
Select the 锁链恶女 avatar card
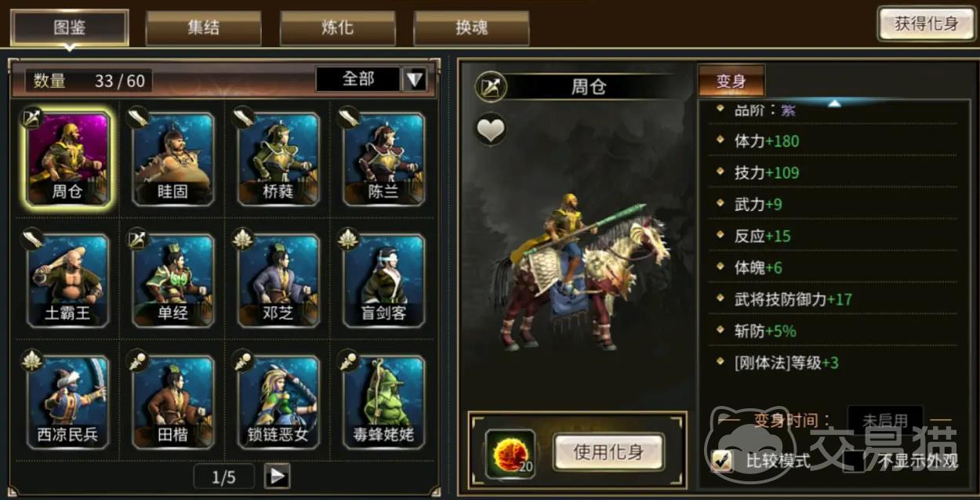pyautogui.click(x=278, y=402)
